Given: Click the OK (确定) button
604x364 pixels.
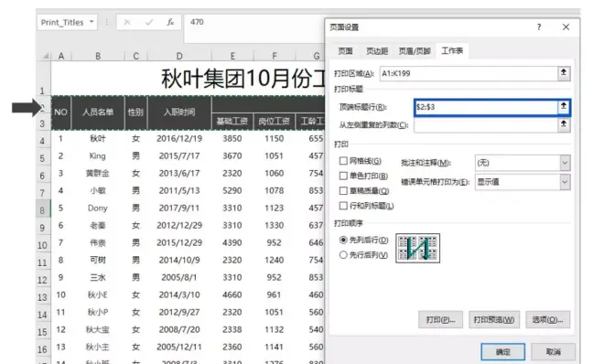Looking at the screenshot, I should tap(502, 352).
